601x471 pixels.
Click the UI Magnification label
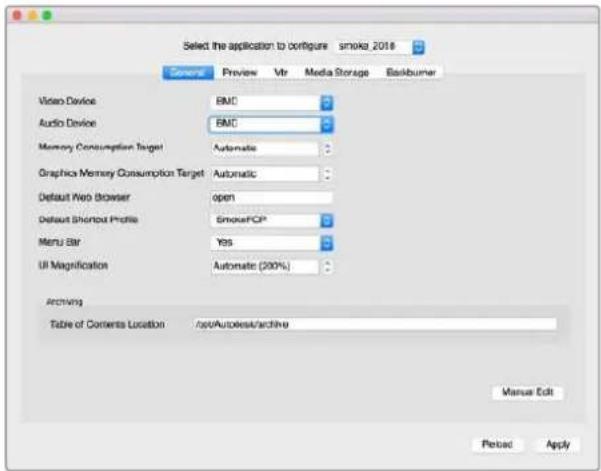73,266
